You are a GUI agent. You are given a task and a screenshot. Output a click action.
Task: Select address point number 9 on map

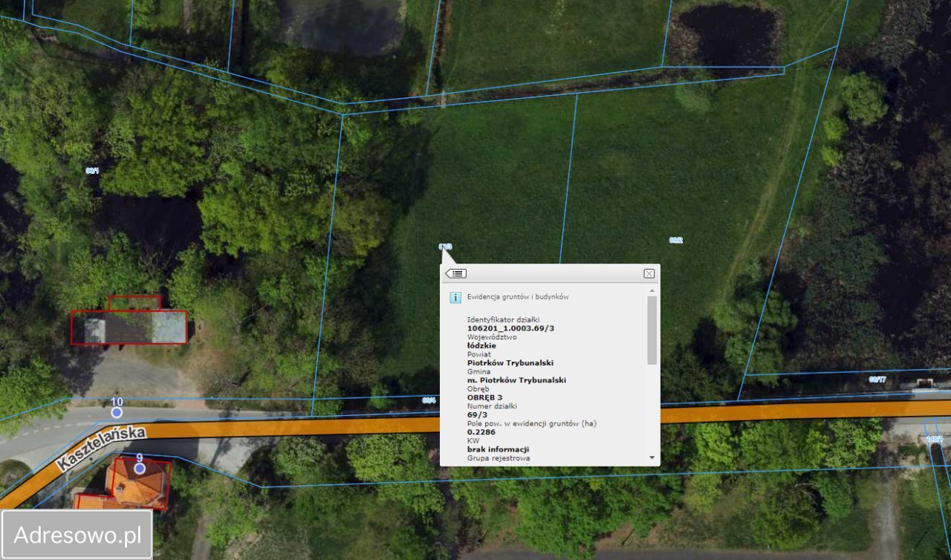click(140, 468)
